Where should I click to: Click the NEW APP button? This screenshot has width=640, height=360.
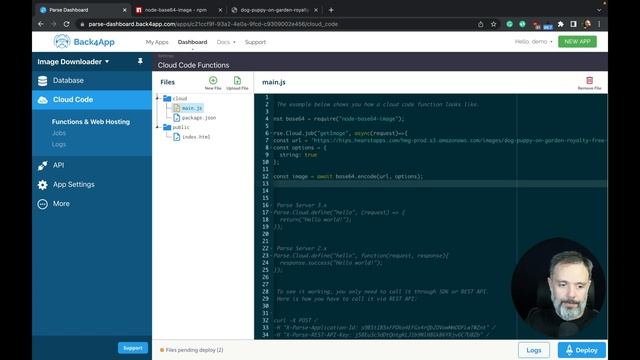577,42
